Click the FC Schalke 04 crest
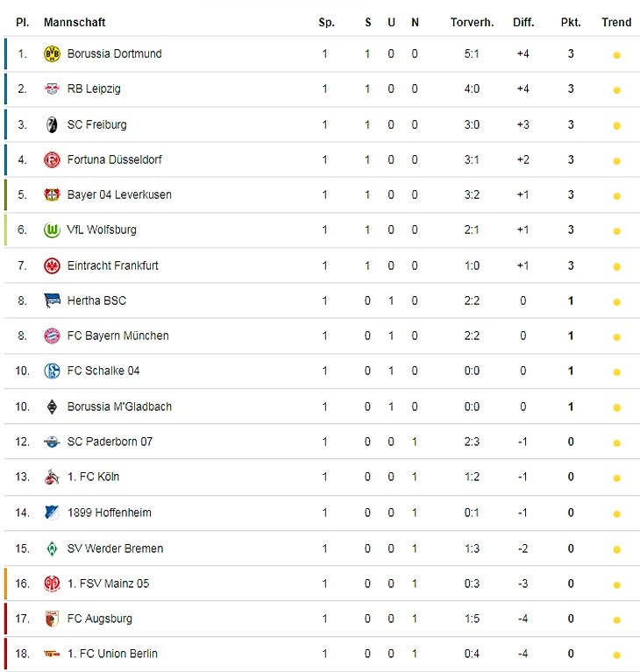Screen dimensions: 640x672 [52, 371]
